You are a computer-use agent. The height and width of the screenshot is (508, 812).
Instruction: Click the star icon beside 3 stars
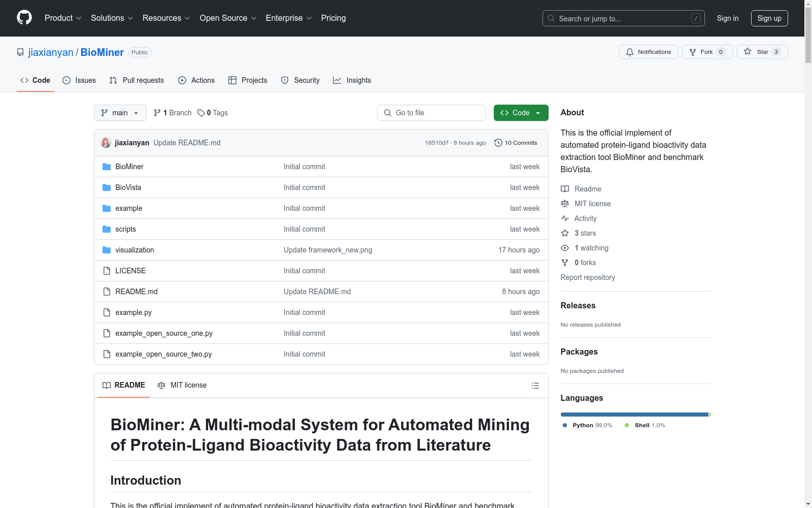click(565, 233)
